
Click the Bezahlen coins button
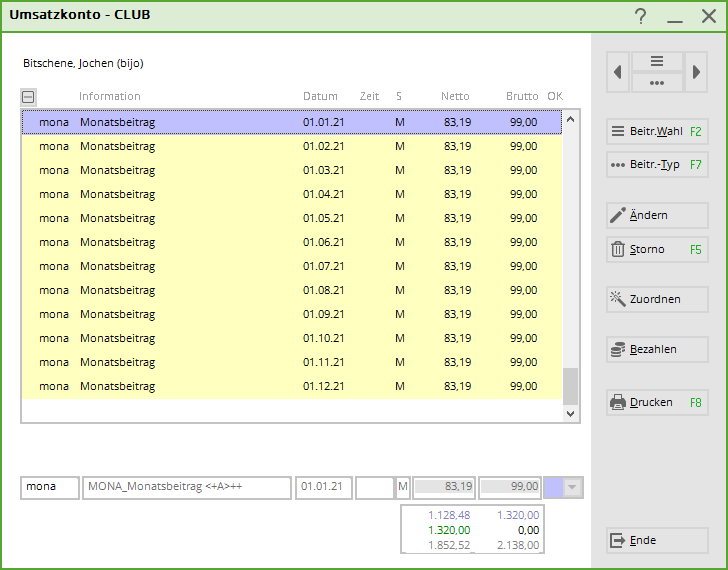[657, 349]
